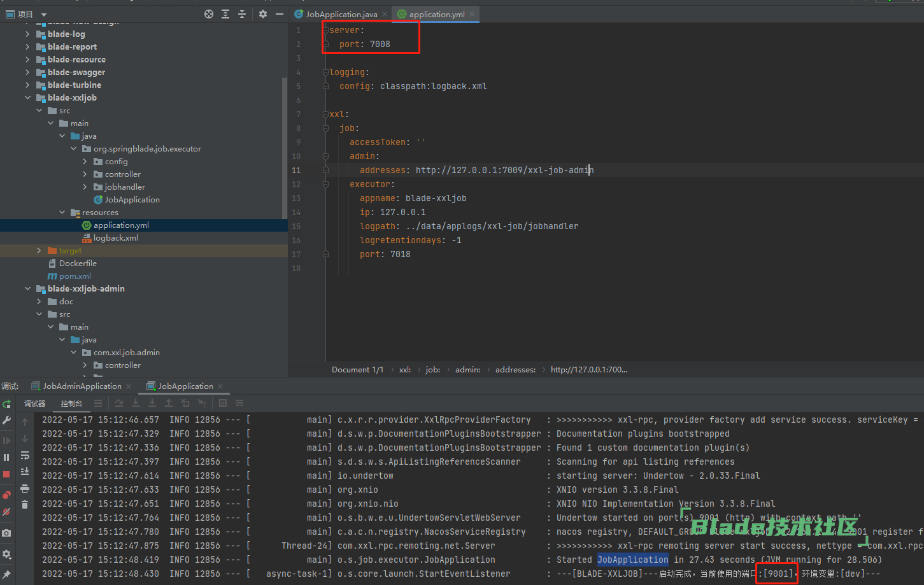Viewport: 924px width, 585px height.
Task: Toggle soft-wrap in console
Action: 25,455
